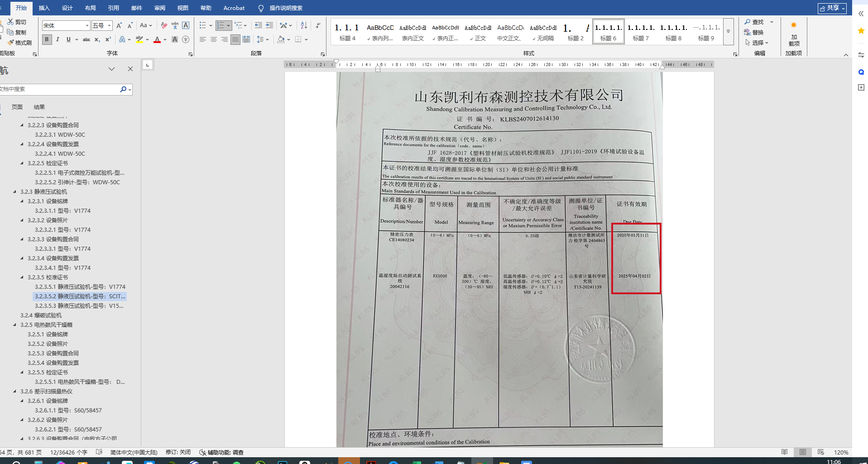This screenshot has width=868, height=464.
Task: Switch to the 布局 (Layout) ribbon tab
Action: [x=90, y=8]
